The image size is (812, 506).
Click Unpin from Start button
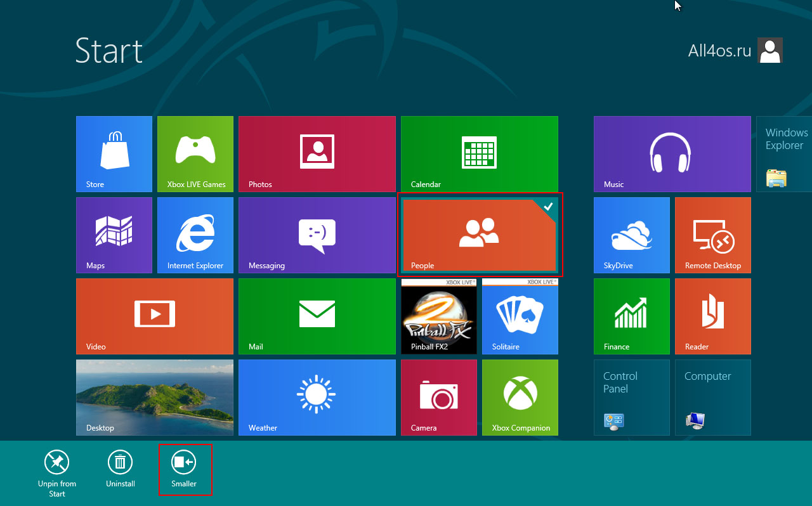click(x=57, y=473)
